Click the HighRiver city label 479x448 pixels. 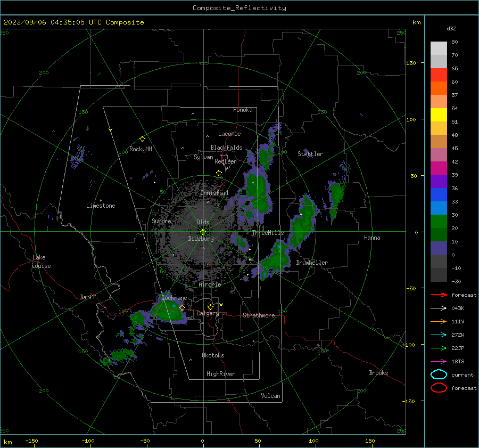pyautogui.click(x=221, y=374)
